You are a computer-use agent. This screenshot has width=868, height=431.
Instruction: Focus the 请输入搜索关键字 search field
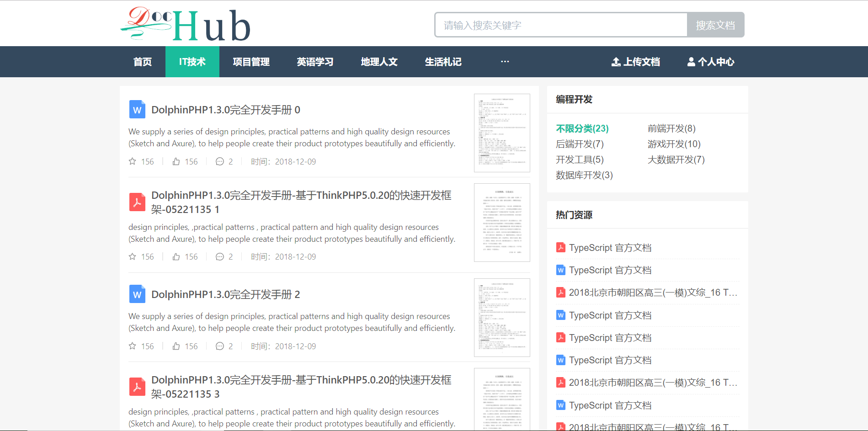(561, 25)
